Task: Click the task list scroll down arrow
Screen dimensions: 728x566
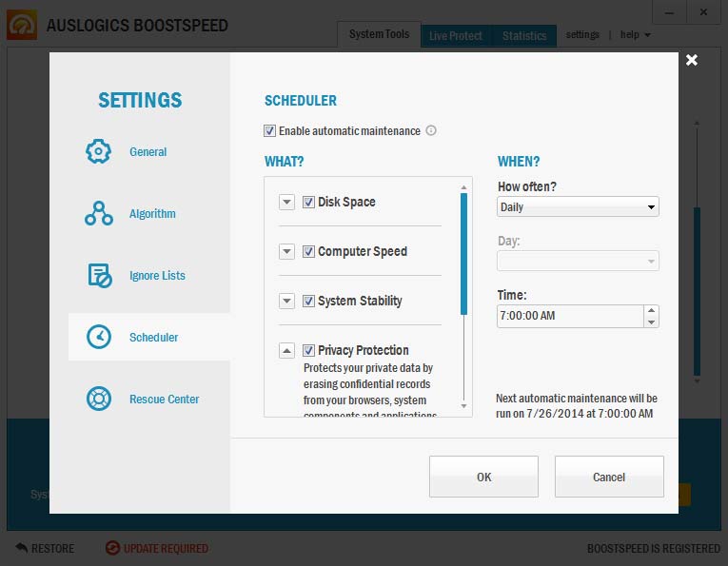Action: [x=463, y=406]
